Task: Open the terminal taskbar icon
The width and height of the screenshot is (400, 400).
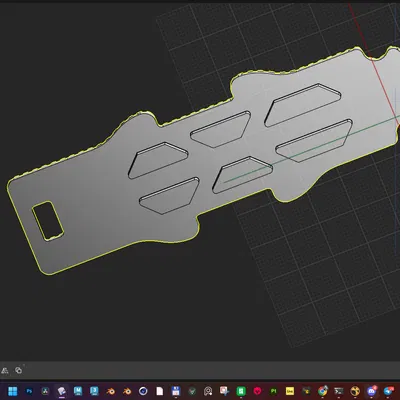Action: point(339,391)
